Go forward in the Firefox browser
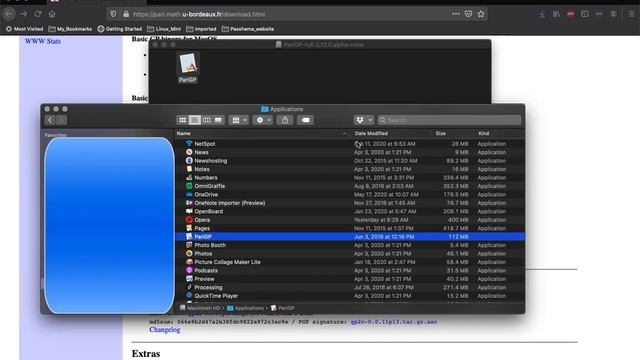 [x=24, y=14]
